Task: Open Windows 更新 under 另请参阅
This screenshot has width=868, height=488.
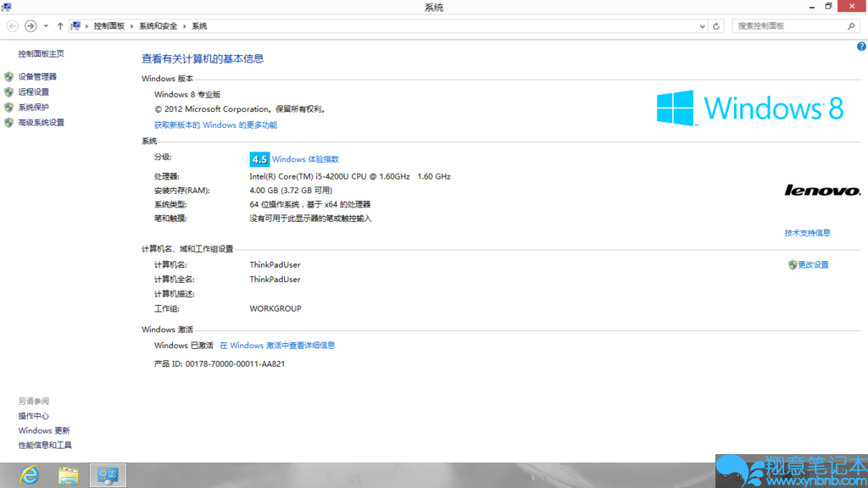Action: (x=44, y=430)
